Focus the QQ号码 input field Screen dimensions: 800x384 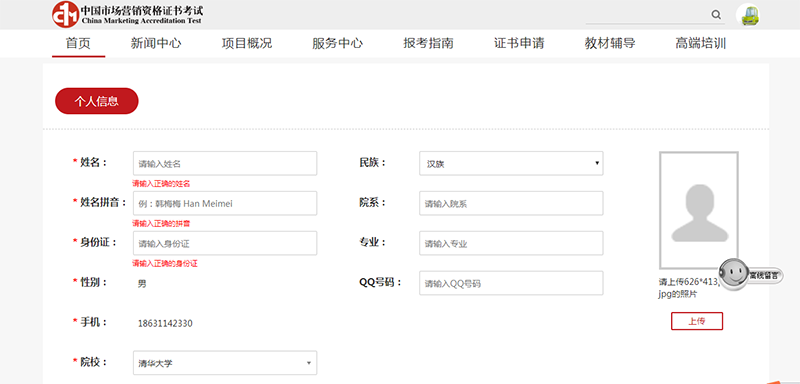(x=511, y=283)
